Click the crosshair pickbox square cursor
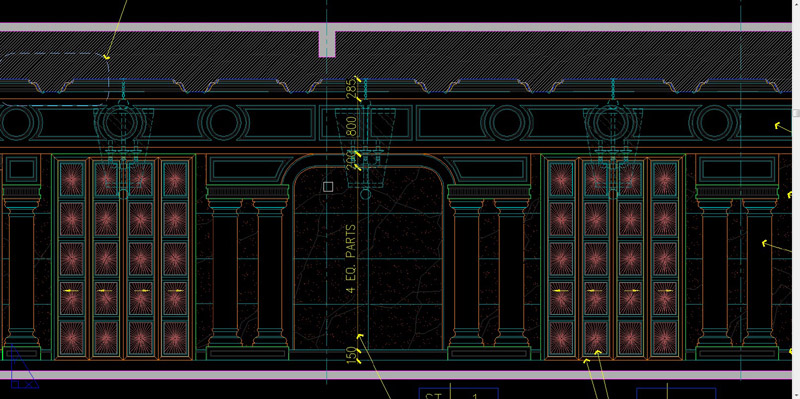Image resolution: width=800 pixels, height=399 pixels. point(328,187)
